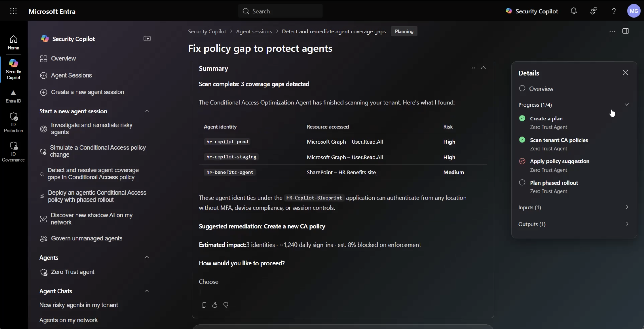Select the Overview radio in Details
The image size is (644, 329).
tap(522, 88)
